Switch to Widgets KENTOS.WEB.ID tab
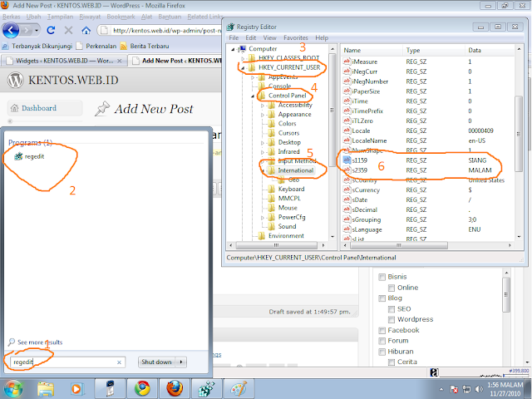This screenshot has height=399, width=532. pyautogui.click(x=63, y=61)
